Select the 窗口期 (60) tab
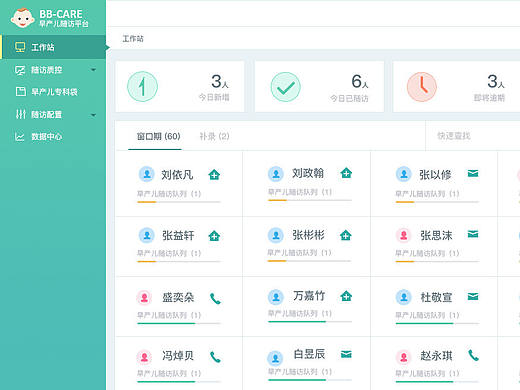 pyautogui.click(x=159, y=136)
